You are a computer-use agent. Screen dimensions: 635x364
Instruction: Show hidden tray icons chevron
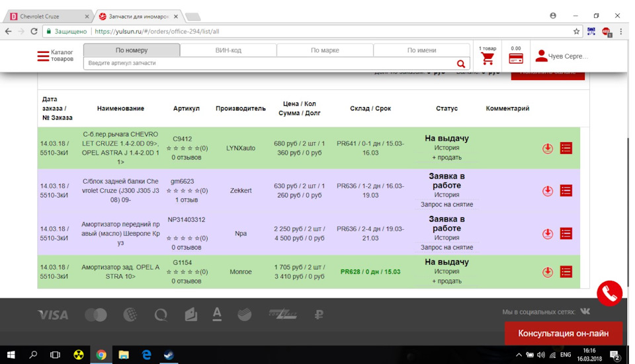pos(519,355)
